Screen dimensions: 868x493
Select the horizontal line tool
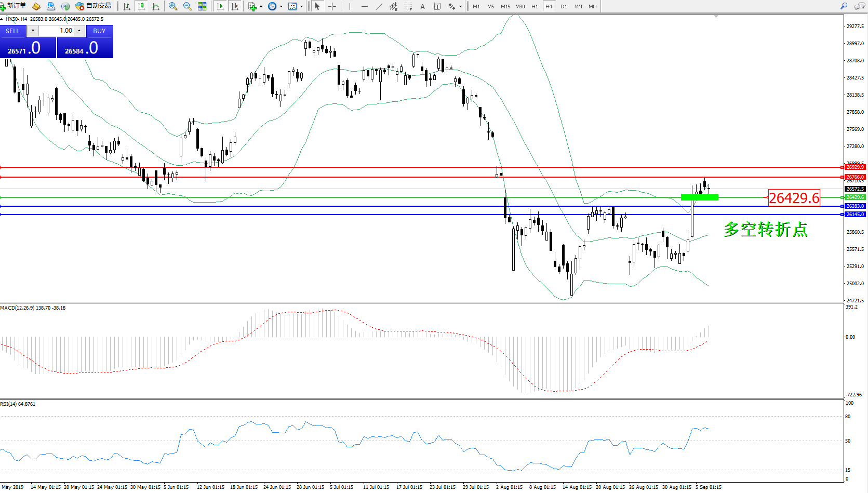click(365, 6)
